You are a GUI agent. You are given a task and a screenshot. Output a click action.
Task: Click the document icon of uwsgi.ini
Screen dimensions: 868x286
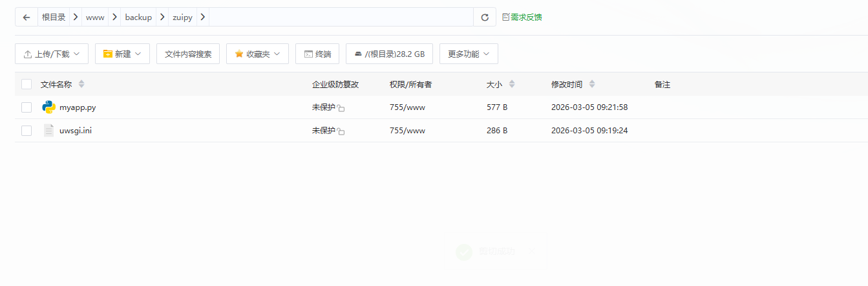coord(48,131)
